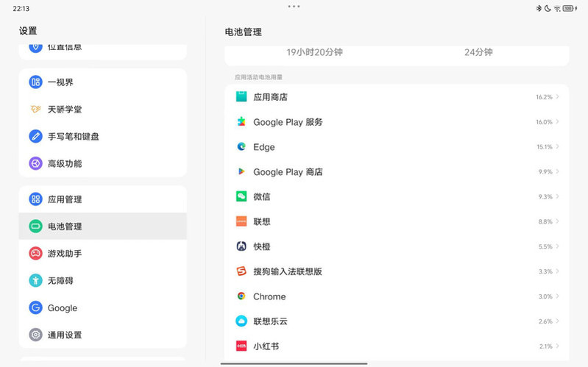Tap the Edge browser icon
Image resolution: width=588 pixels, height=367 pixels.
[x=241, y=146]
